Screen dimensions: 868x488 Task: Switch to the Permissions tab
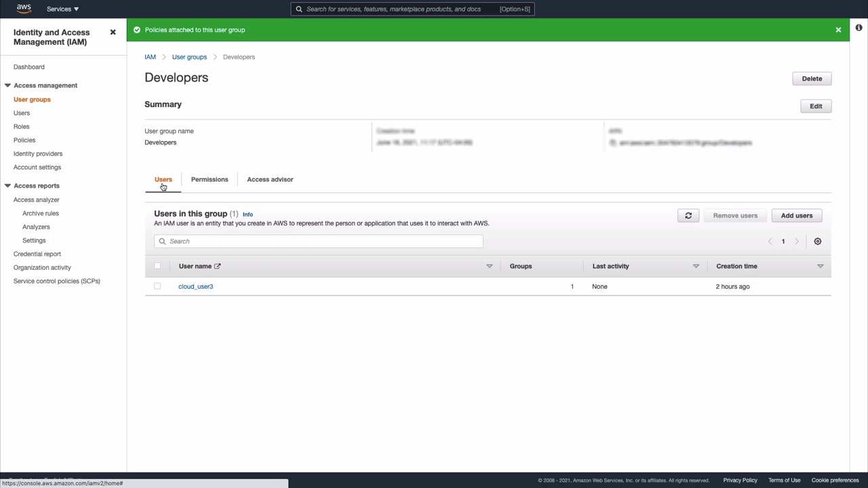point(210,180)
